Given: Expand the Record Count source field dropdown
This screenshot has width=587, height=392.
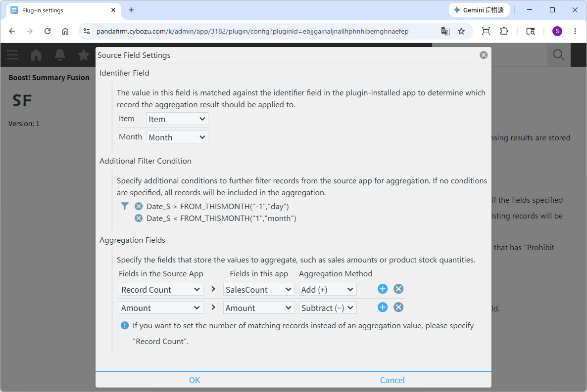Looking at the screenshot, I should pyautogui.click(x=161, y=290).
